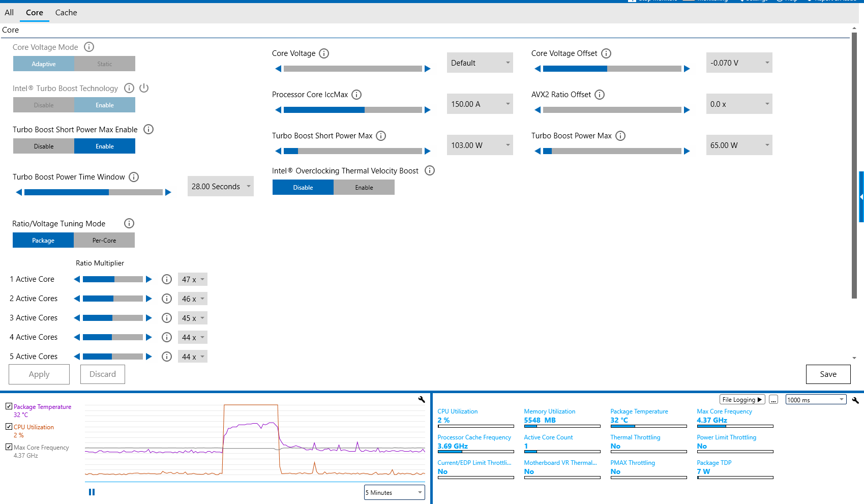The image size is (864, 504).
Task: Click the vertical scrollbar of Core panel
Action: click(854, 165)
